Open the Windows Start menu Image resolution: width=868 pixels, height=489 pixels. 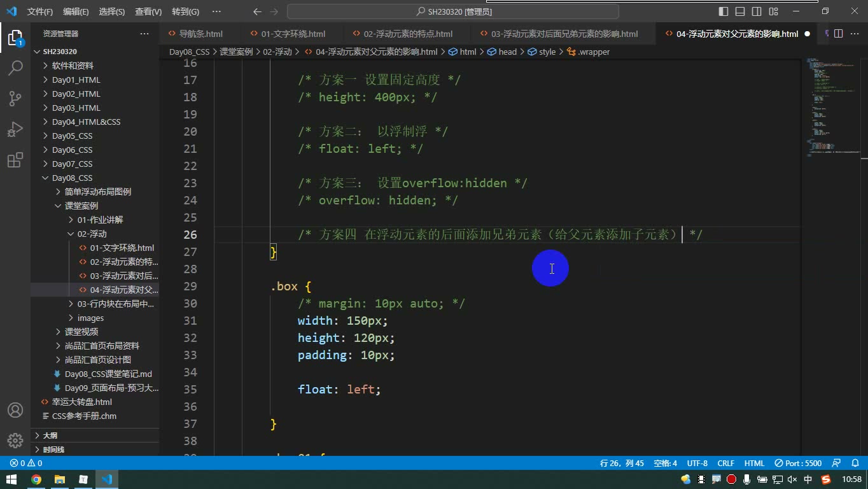tap(11, 479)
